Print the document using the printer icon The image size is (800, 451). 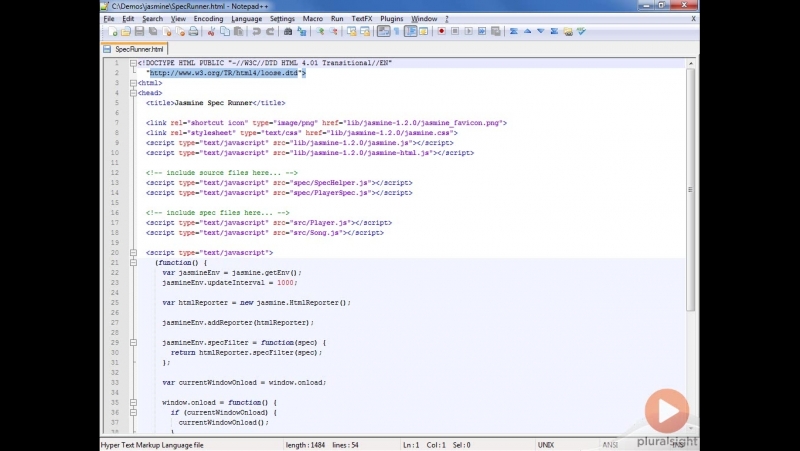pos(193,32)
